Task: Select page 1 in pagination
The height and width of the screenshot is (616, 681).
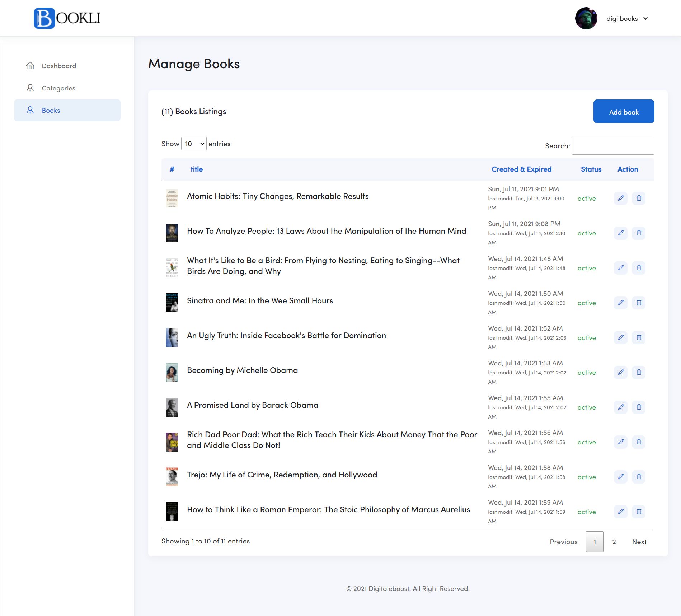Action: [x=595, y=542]
